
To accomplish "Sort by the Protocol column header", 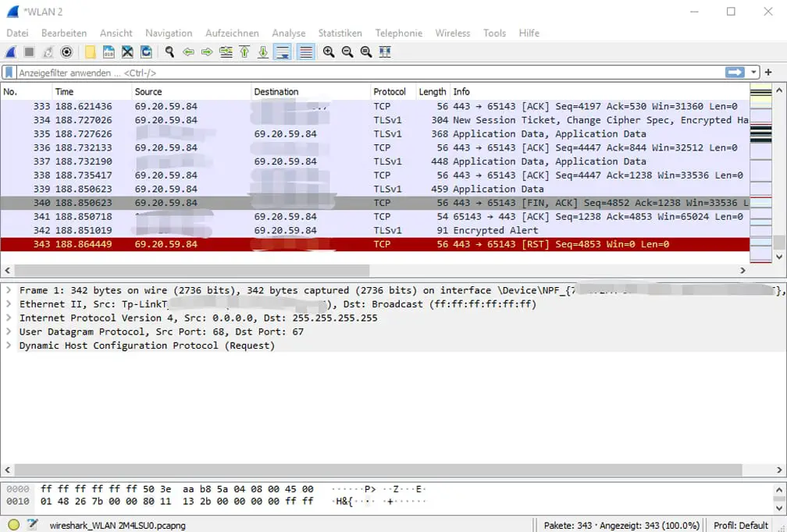I will coord(393,92).
